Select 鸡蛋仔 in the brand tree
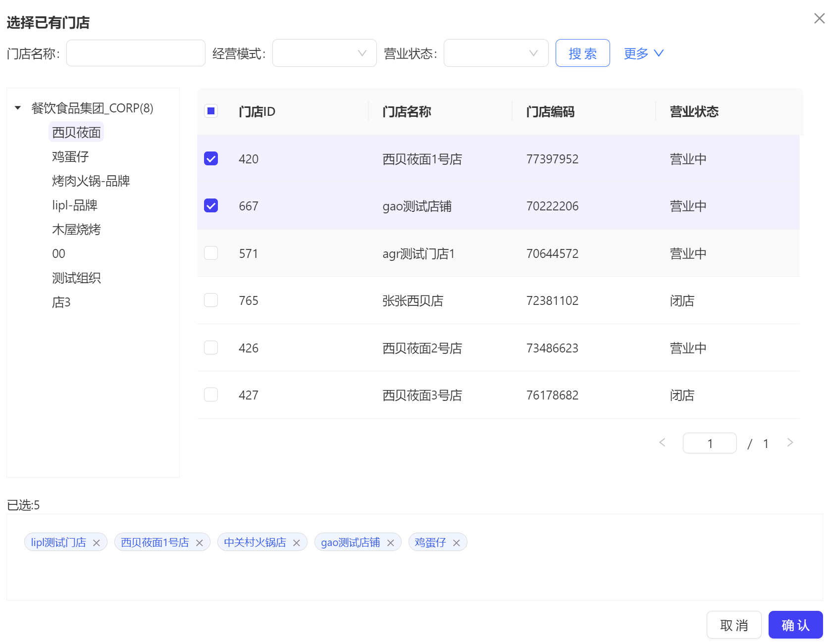Screen dimensions: 828x644 [x=70, y=156]
